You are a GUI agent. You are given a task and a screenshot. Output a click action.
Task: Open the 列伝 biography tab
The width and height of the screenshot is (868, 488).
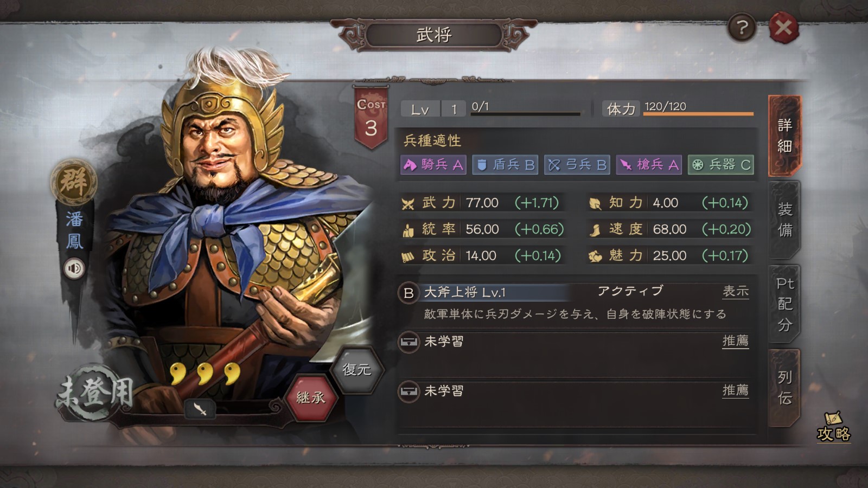(x=784, y=388)
